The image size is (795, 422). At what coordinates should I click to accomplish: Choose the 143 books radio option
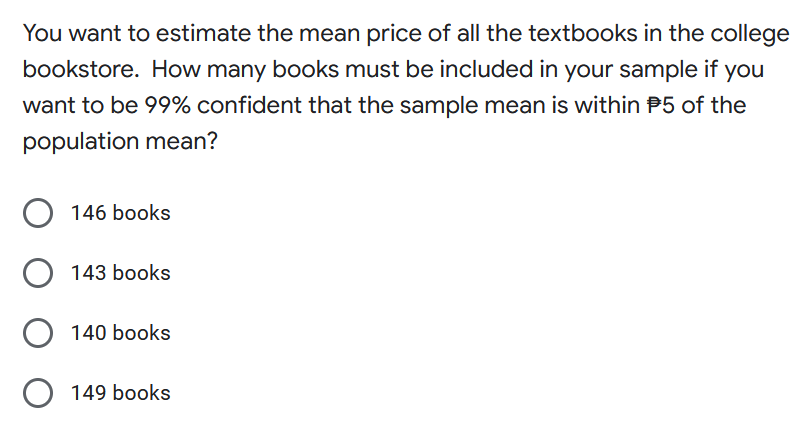(38, 273)
